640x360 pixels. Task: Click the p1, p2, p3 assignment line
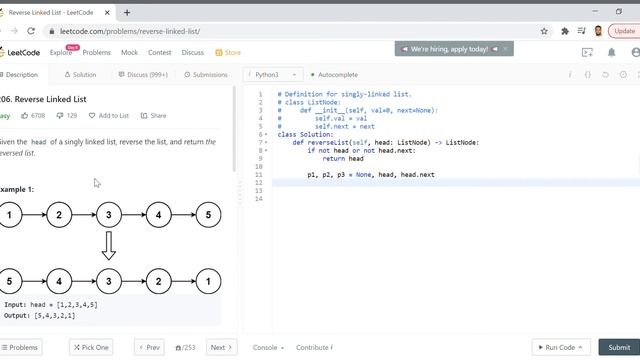pyautogui.click(x=371, y=175)
